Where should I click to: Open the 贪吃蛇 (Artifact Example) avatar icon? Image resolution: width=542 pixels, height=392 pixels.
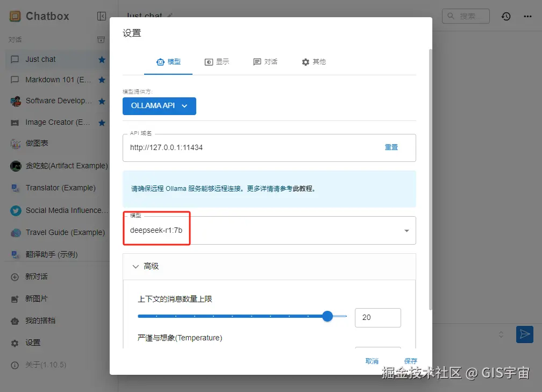point(16,166)
